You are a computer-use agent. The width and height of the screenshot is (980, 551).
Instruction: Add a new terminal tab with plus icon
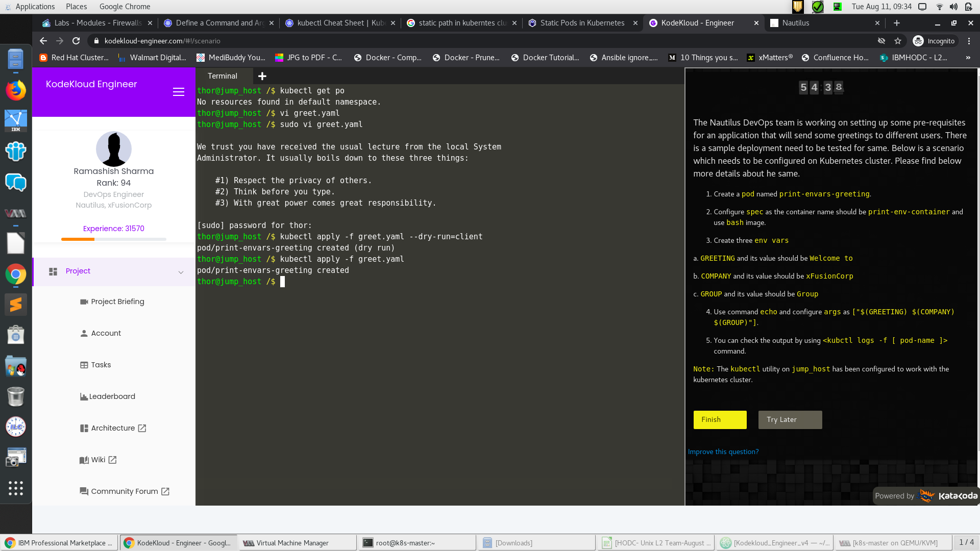click(x=262, y=76)
